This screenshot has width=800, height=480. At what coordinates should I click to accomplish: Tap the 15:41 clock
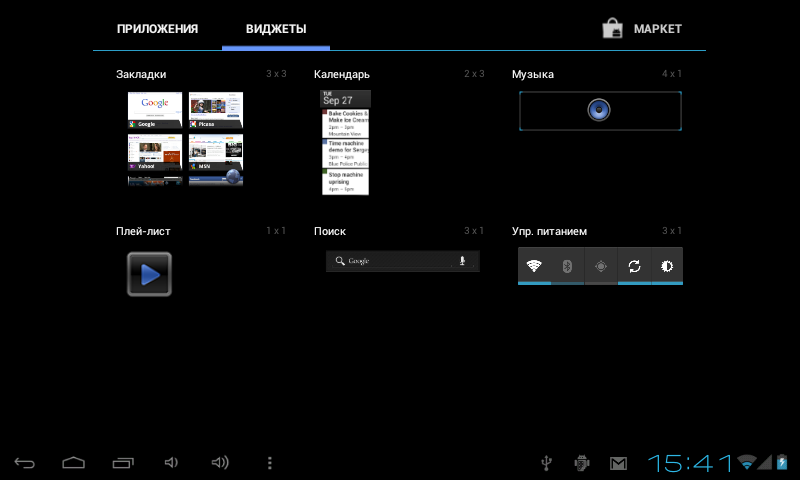click(690, 463)
